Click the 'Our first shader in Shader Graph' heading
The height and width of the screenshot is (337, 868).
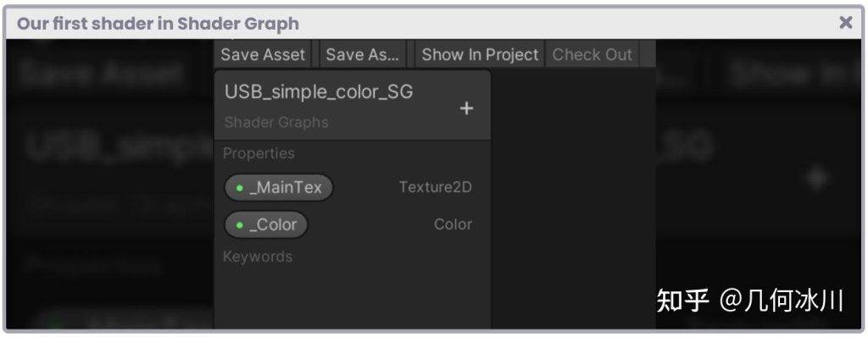click(x=158, y=24)
